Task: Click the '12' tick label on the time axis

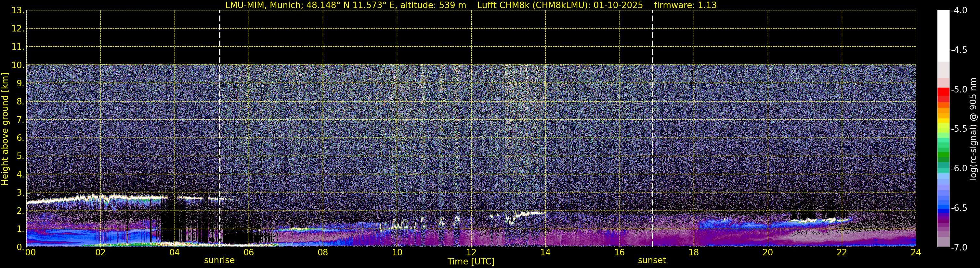Action: 471,252
